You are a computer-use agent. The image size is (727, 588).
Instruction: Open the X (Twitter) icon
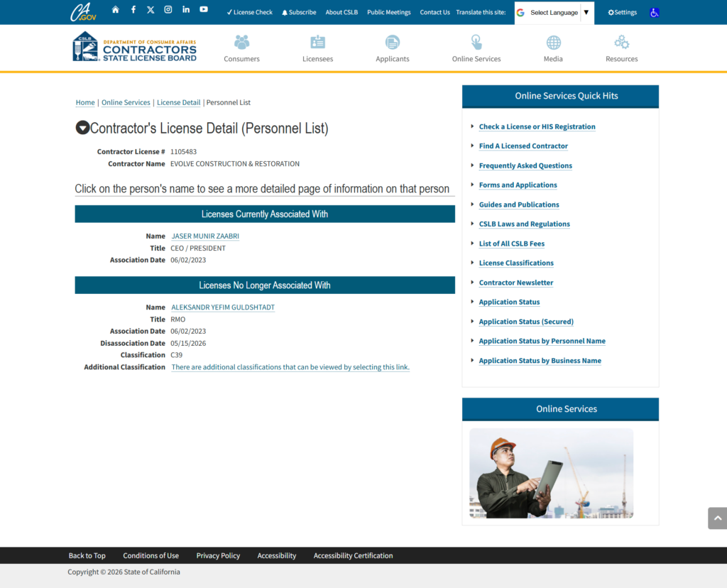pos(151,10)
